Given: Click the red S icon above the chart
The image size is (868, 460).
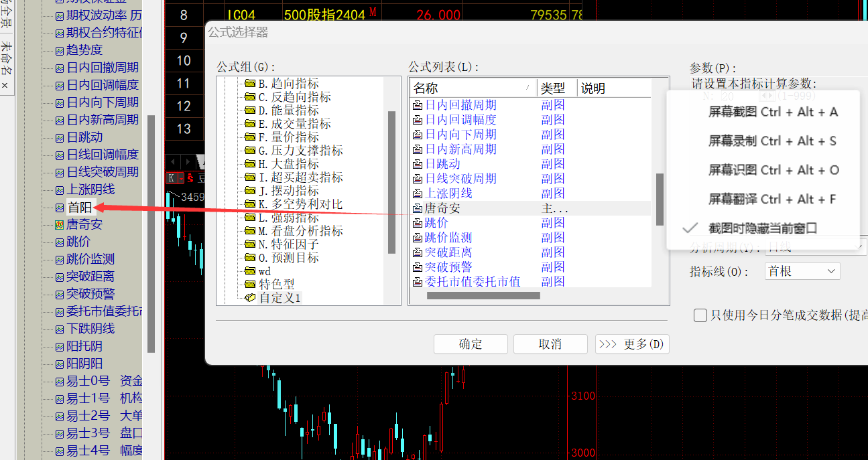Looking at the screenshot, I should 190,178.
